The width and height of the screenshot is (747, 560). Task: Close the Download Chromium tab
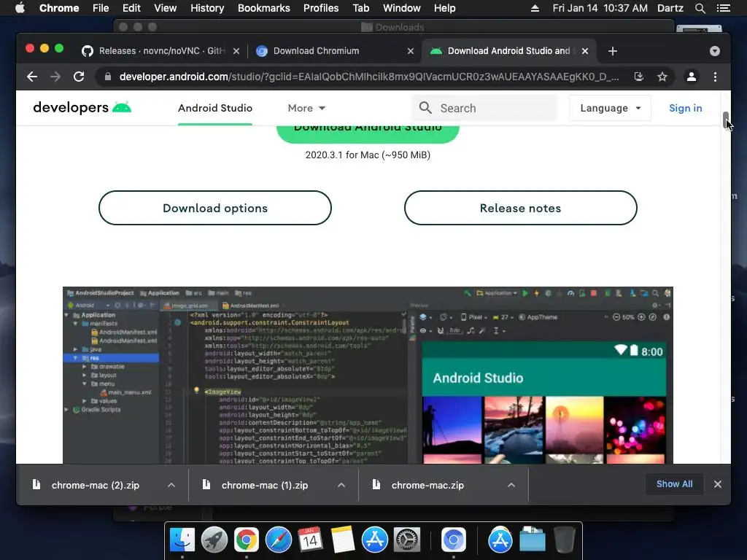coord(411,51)
